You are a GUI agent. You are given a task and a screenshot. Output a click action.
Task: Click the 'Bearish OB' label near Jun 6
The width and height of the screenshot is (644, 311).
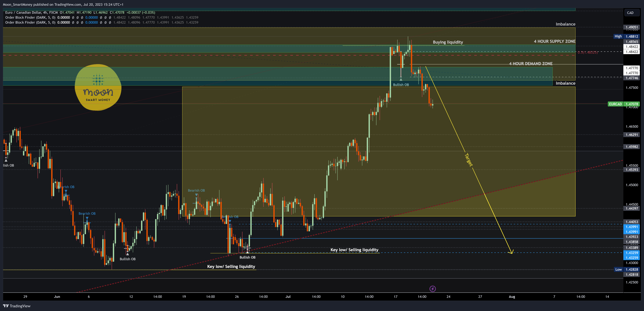pyautogui.click(x=87, y=214)
